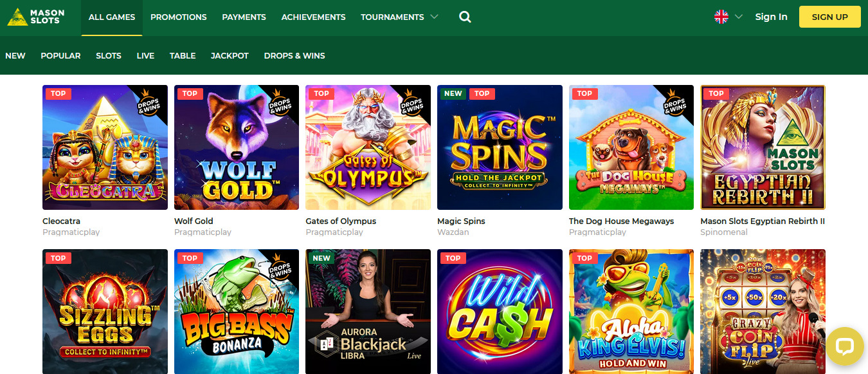Viewport: 868px width, 374px height.
Task: Open the Gates of Olympus thumbnail
Action: pyautogui.click(x=368, y=147)
